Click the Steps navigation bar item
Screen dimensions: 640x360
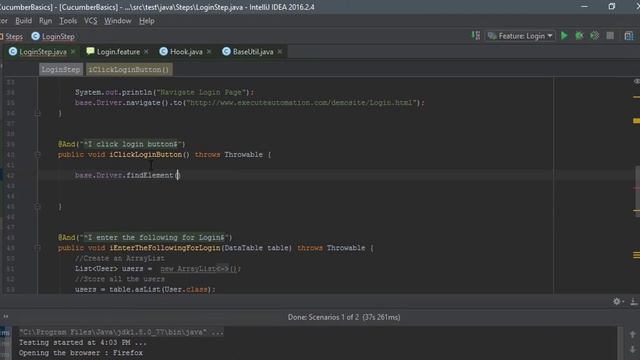tap(12, 37)
